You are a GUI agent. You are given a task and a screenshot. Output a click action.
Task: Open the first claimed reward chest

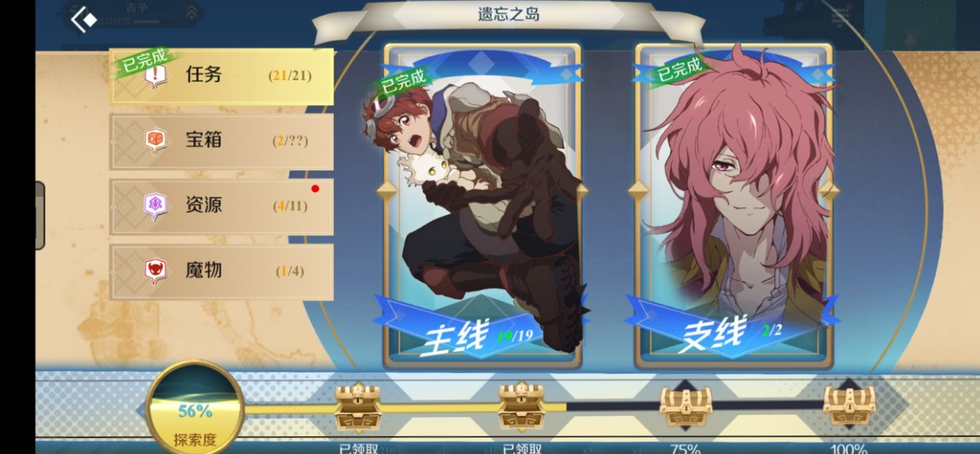(358, 406)
